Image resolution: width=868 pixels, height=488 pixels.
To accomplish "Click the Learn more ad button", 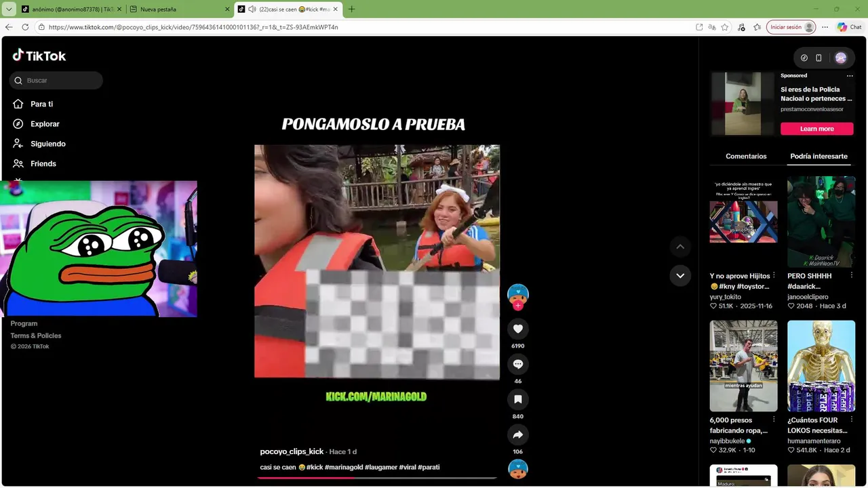I will 816,129.
